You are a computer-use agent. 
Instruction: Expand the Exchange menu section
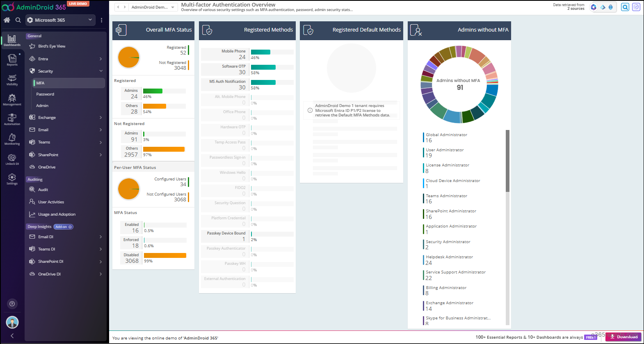(x=66, y=117)
